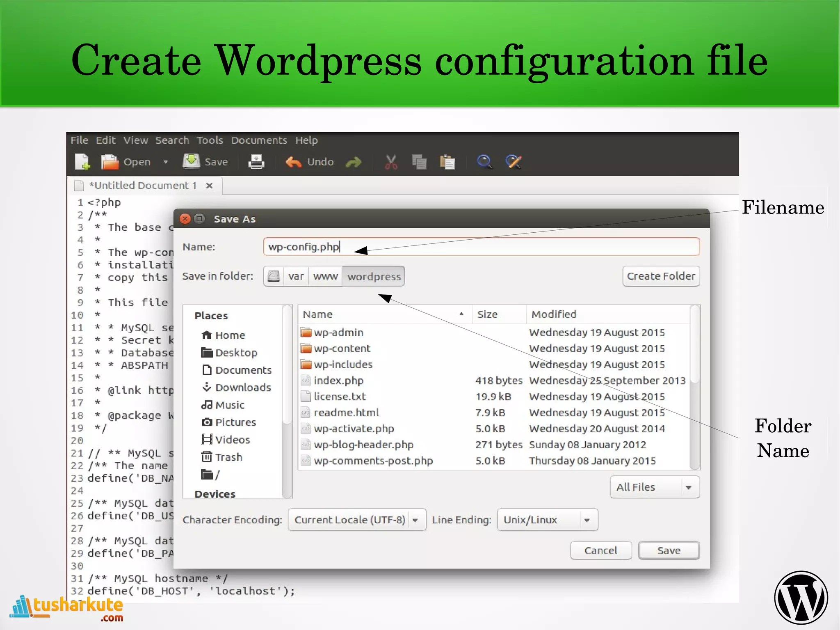
Task: Go to Pictures in Places
Action: pos(228,422)
